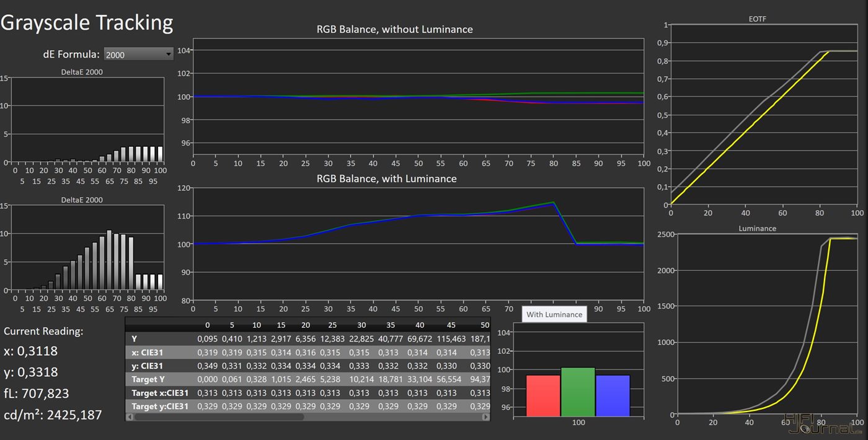This screenshot has width=868, height=440.
Task: Select the Y row header in table
Action: click(x=135, y=339)
